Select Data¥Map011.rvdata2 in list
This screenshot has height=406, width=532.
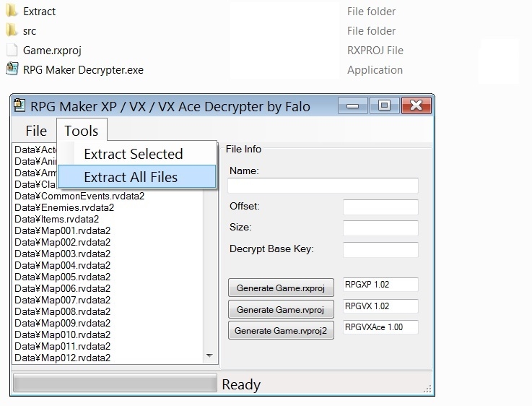62,346
